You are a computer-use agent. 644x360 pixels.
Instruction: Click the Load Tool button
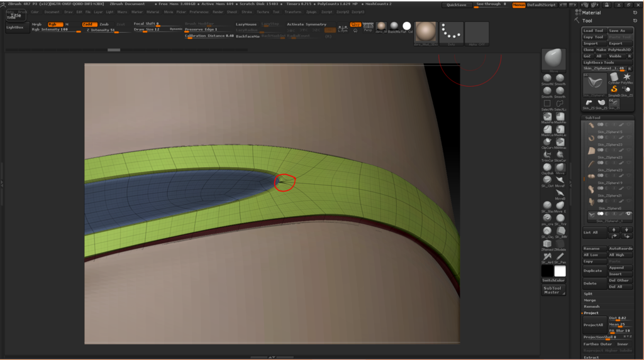coord(594,30)
